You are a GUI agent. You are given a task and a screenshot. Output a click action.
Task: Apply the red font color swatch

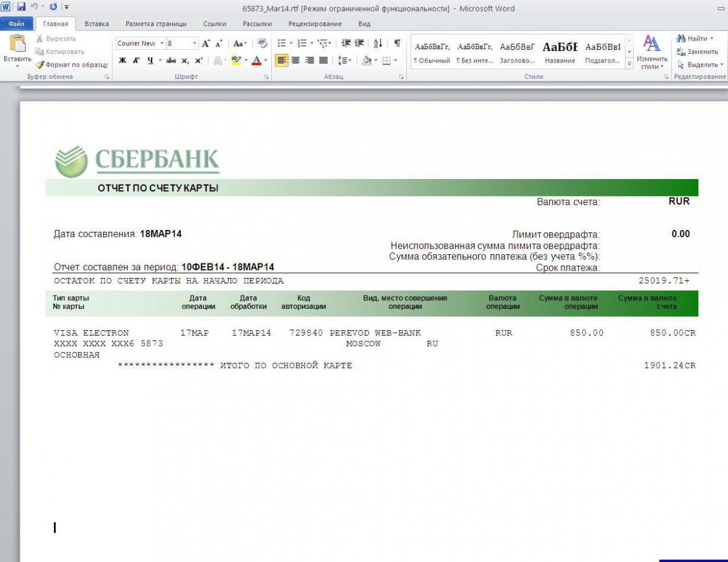(257, 61)
